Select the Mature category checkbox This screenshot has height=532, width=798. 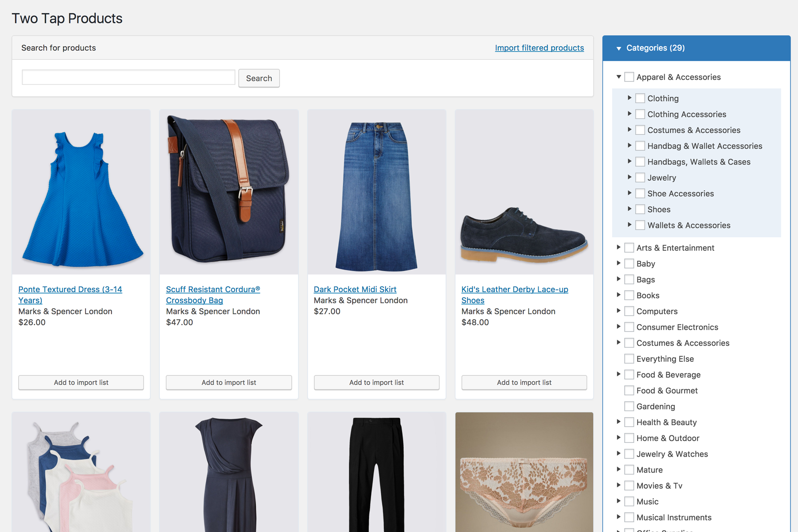tap(629, 469)
